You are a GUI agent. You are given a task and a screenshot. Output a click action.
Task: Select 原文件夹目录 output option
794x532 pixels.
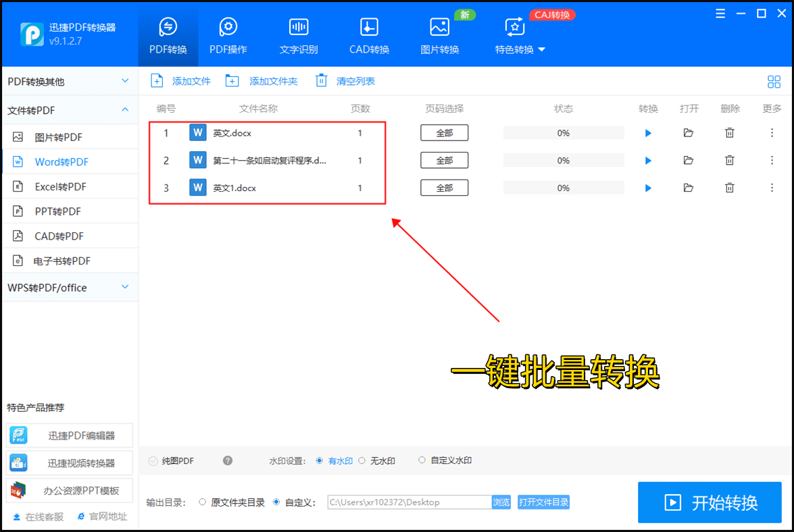coord(203,502)
